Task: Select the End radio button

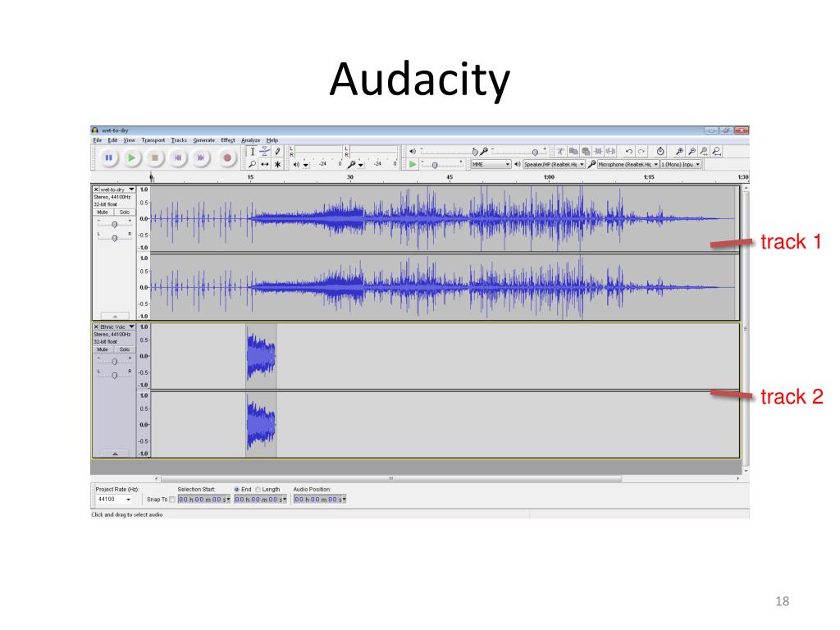Action: pyautogui.click(x=237, y=490)
